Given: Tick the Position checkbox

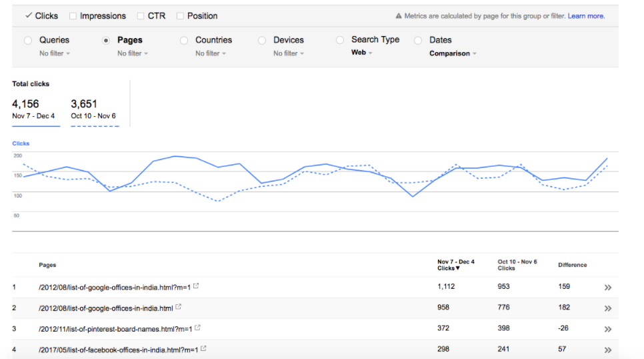Looking at the screenshot, I should 180,16.
